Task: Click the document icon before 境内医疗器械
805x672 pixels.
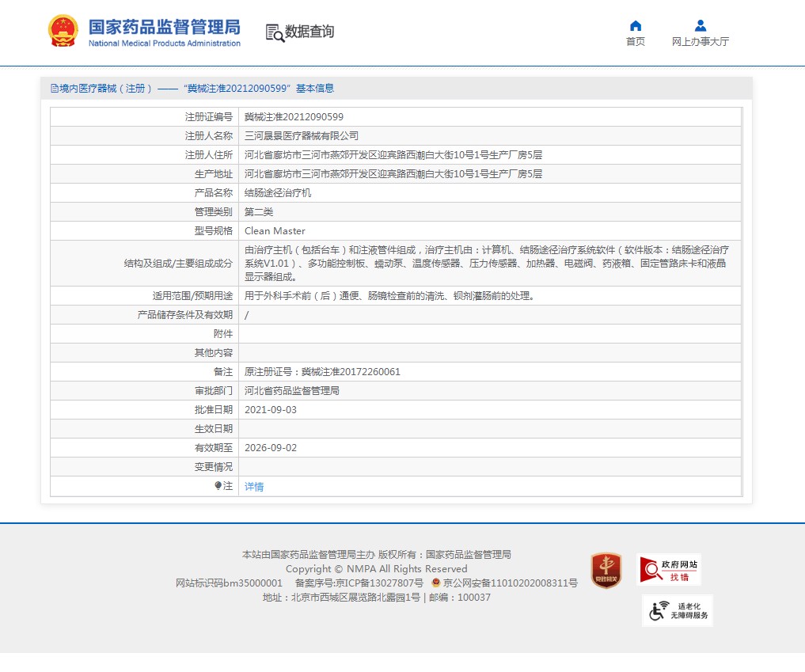Action: (x=55, y=89)
